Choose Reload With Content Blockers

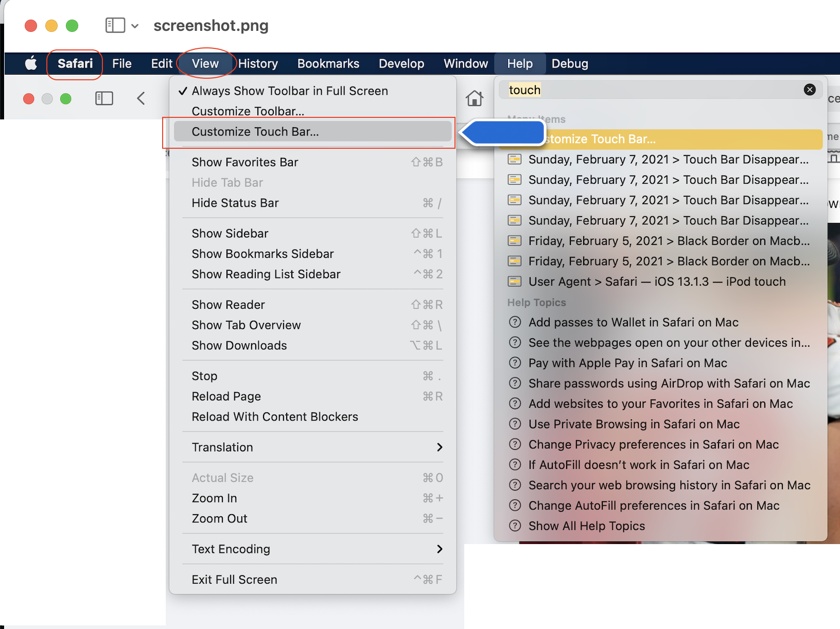[x=312, y=416]
